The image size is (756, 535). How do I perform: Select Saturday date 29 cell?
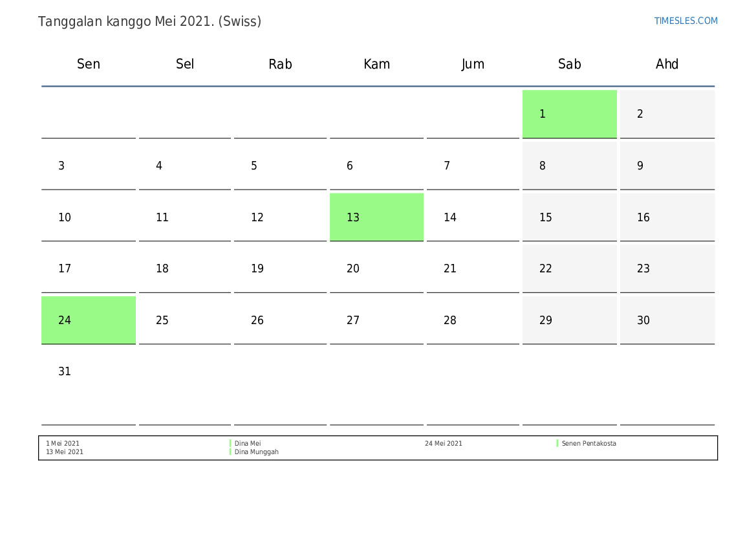coord(569,320)
